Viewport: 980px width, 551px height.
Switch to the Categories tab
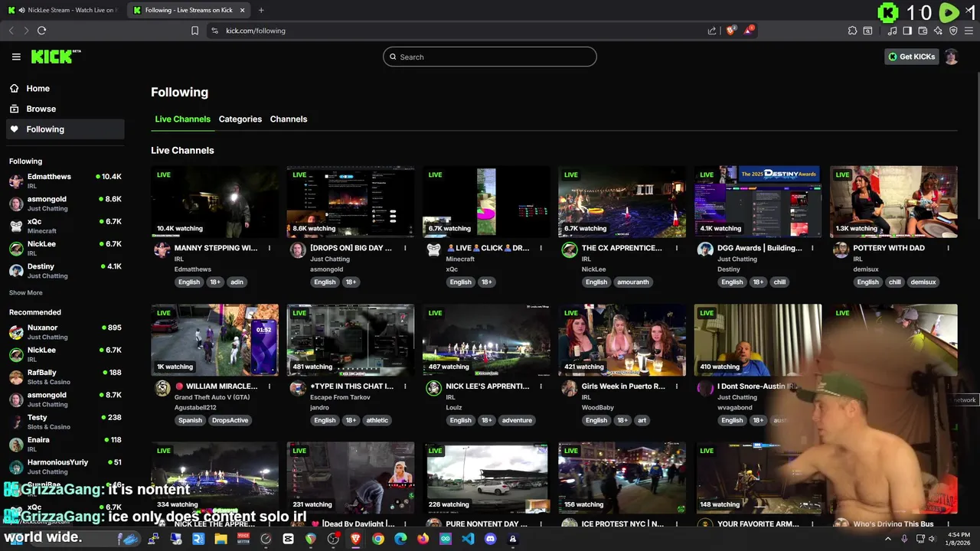tap(240, 119)
